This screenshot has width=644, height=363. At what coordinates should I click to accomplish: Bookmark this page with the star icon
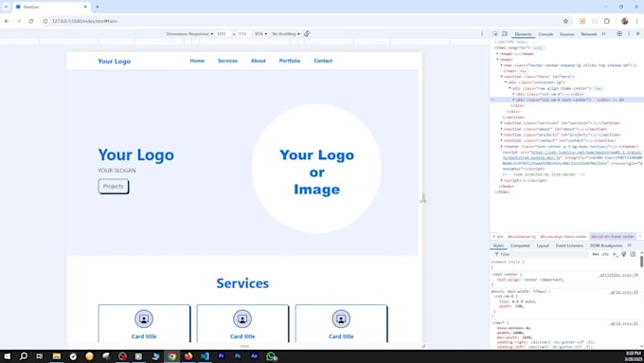pos(565,21)
